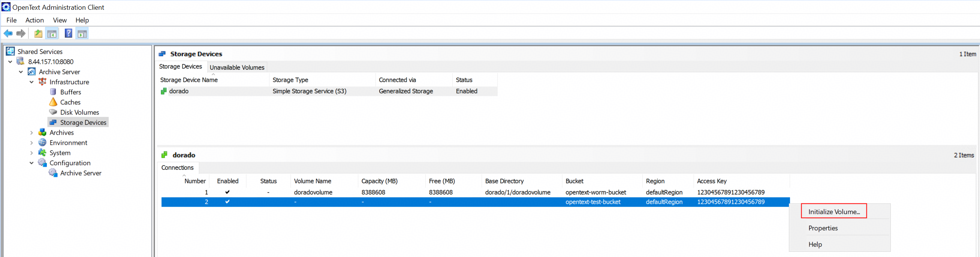Click the System node icon
Screen dimensions: 980x257
tap(42, 152)
